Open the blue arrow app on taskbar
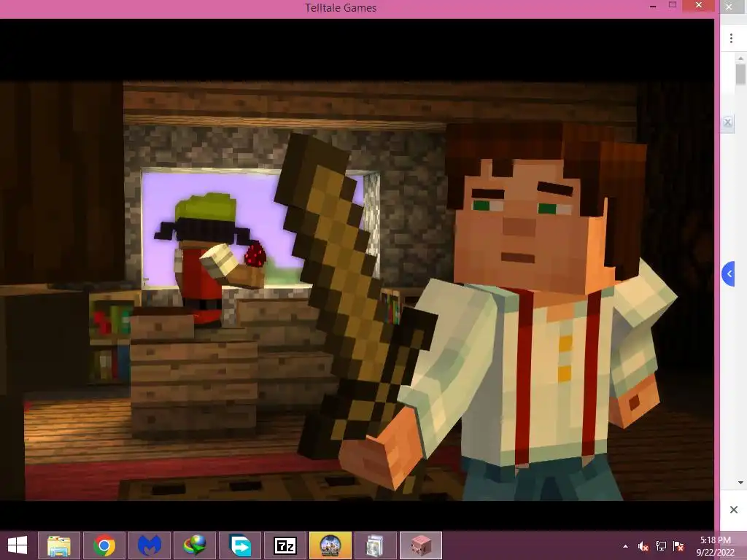Viewport: 747px width, 560px height. click(240, 545)
